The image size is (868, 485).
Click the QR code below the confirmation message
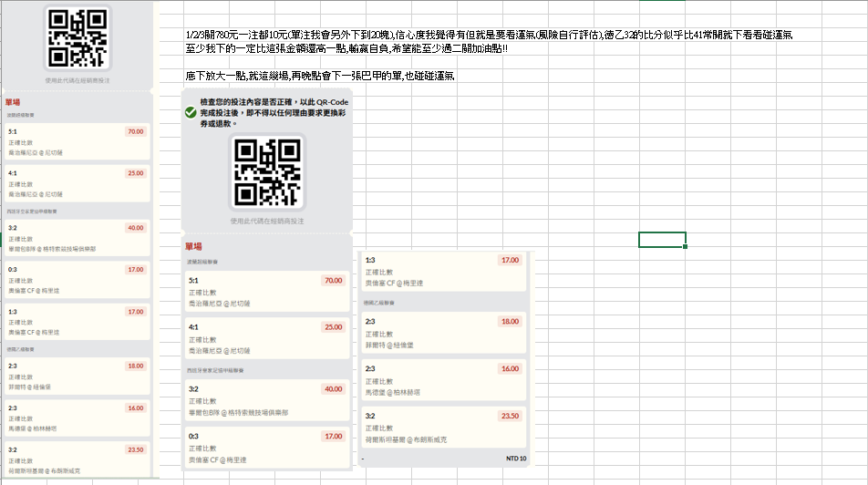(x=266, y=172)
